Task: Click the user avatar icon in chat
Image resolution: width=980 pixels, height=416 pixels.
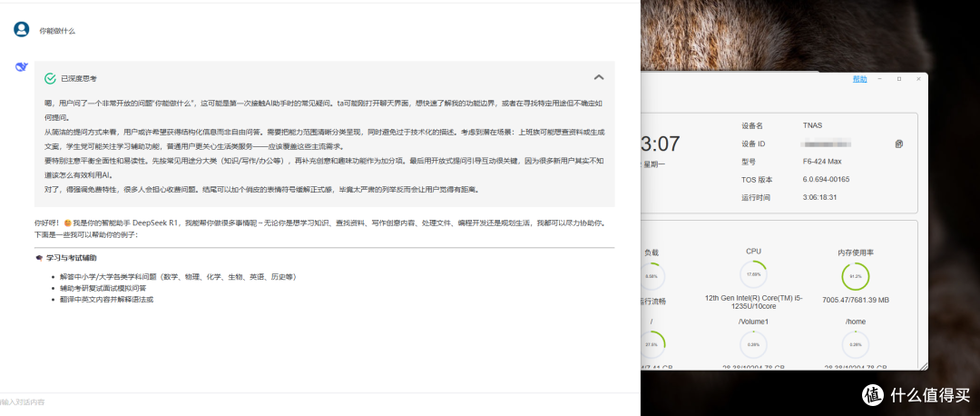Action: coord(21,29)
